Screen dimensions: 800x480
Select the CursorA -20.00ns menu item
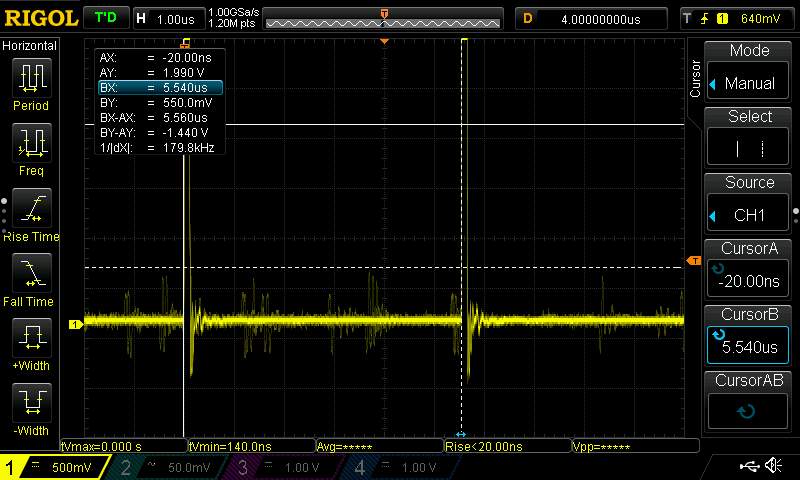tap(749, 270)
